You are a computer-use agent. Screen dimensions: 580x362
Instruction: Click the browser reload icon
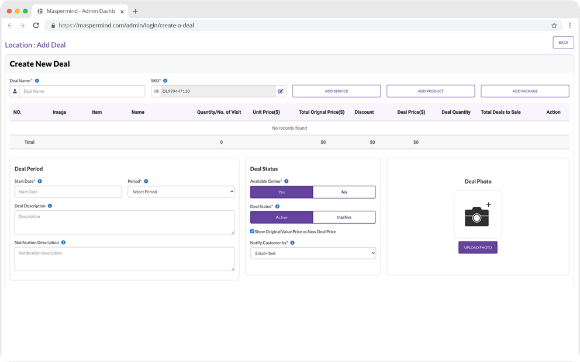click(x=36, y=26)
